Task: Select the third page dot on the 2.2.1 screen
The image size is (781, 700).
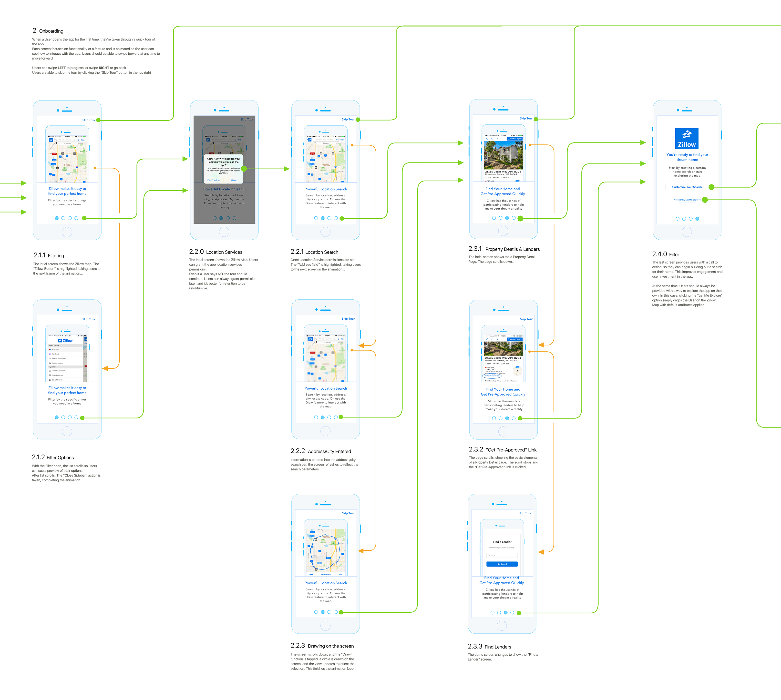Action: click(x=329, y=218)
